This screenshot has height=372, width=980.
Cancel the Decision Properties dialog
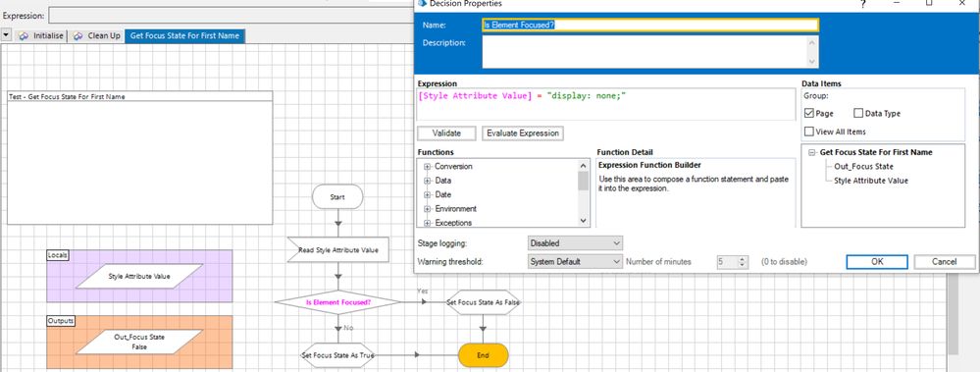[945, 262]
